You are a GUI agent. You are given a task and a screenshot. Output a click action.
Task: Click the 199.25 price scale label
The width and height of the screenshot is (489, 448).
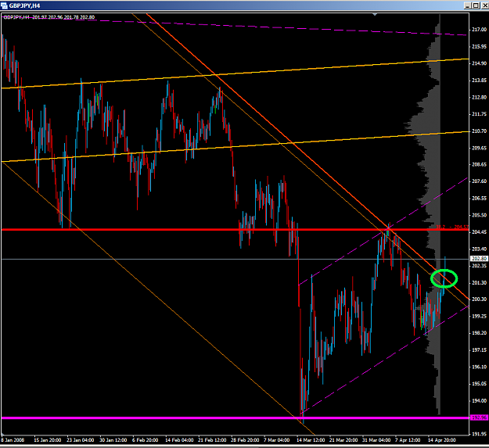[x=479, y=316]
